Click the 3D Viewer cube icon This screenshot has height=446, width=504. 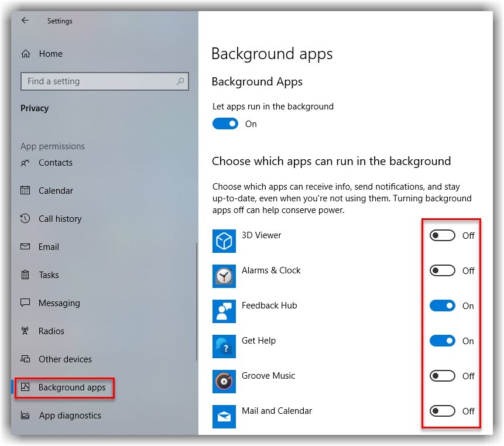(x=224, y=241)
